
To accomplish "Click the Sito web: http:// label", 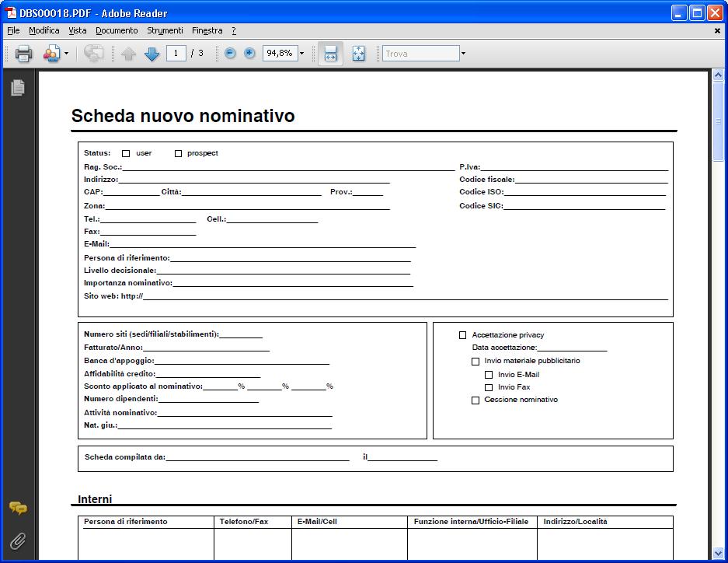I will click(113, 296).
